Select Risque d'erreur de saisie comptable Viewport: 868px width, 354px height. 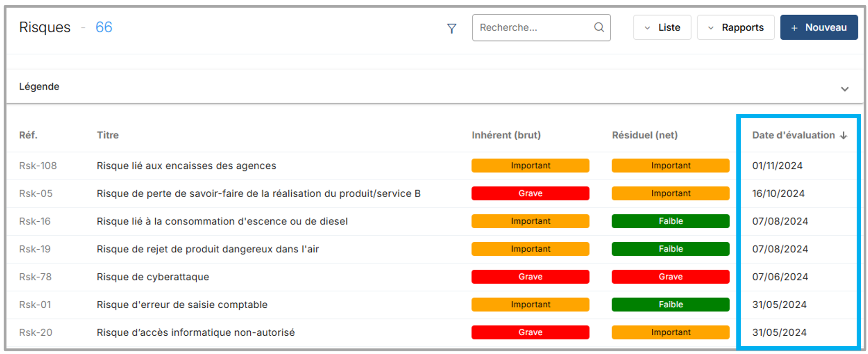(182, 305)
